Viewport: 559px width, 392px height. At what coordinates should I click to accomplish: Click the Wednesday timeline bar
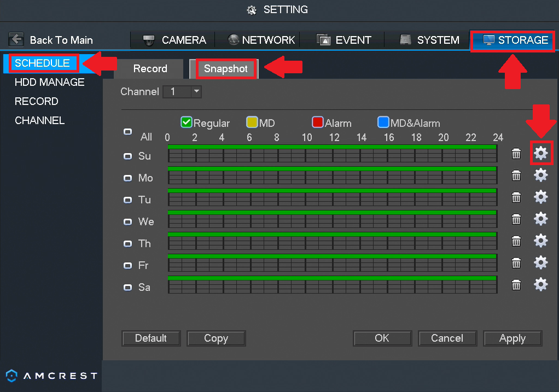coord(332,219)
